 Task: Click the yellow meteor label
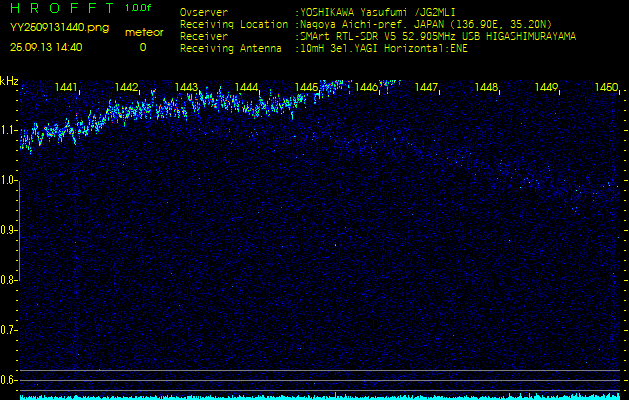[x=142, y=32]
